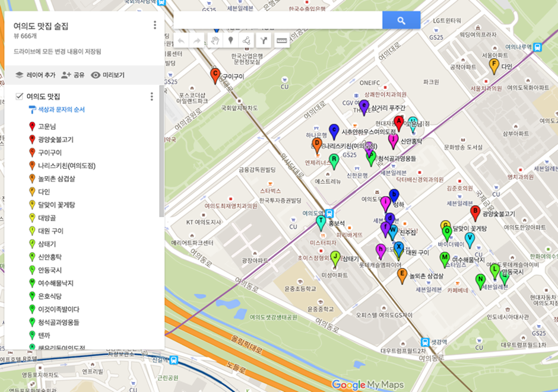Click orange pin E at 놀뫼촌 삼겹살
The height and width of the screenshot is (392, 558).
tap(402, 276)
